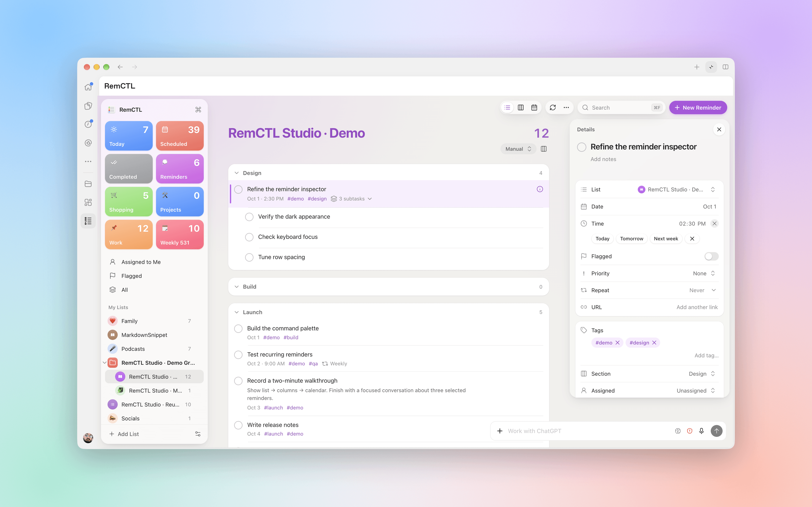Remove the #demo tag

point(617,343)
